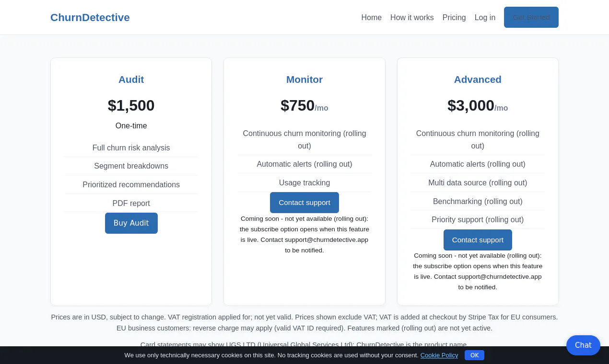Click Continuous churn monitoring in the Advanced card
The image size is (609, 364).
click(478, 139)
